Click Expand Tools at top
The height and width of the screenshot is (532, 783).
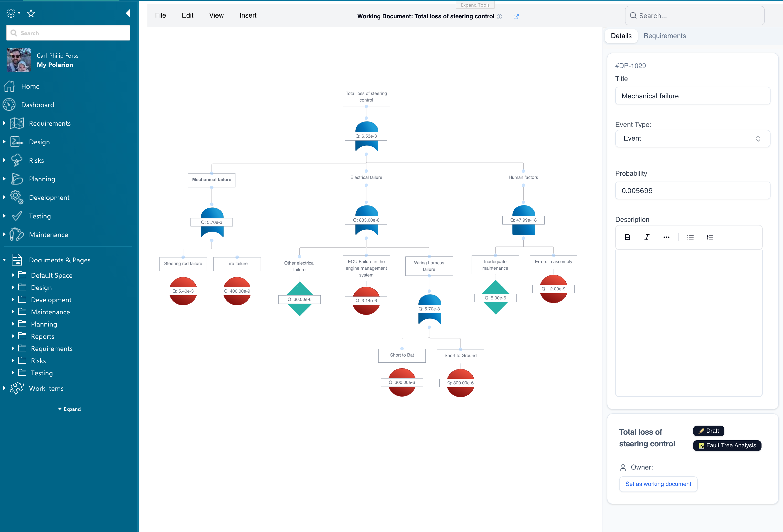(x=475, y=5)
